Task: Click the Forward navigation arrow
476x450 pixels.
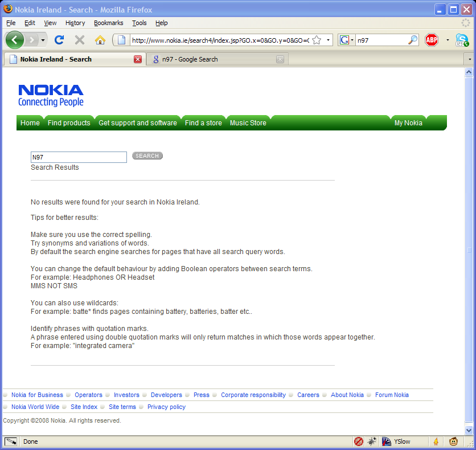Action: tap(31, 40)
